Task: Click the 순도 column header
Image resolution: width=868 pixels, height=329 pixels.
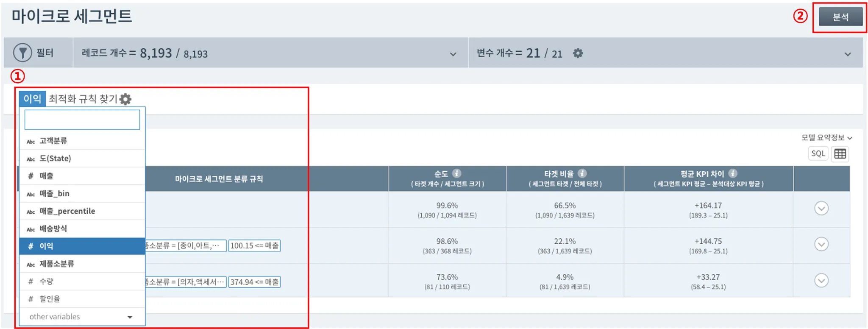Action: pyautogui.click(x=447, y=178)
